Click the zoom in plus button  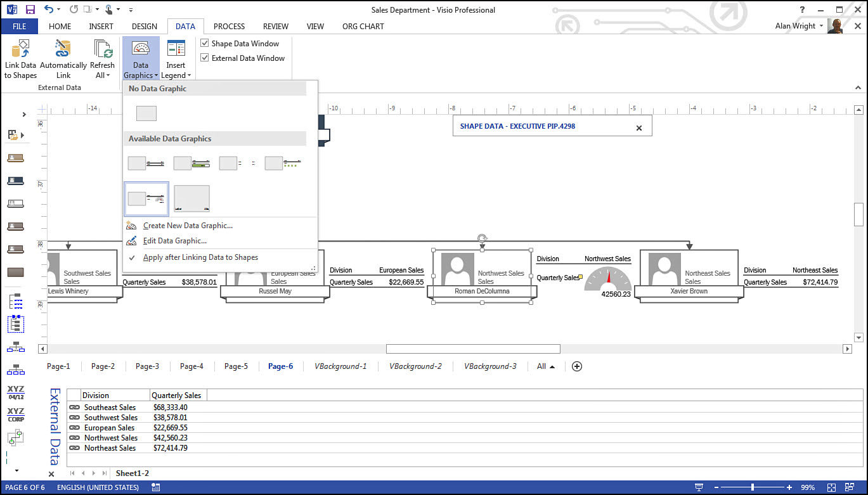(x=789, y=487)
